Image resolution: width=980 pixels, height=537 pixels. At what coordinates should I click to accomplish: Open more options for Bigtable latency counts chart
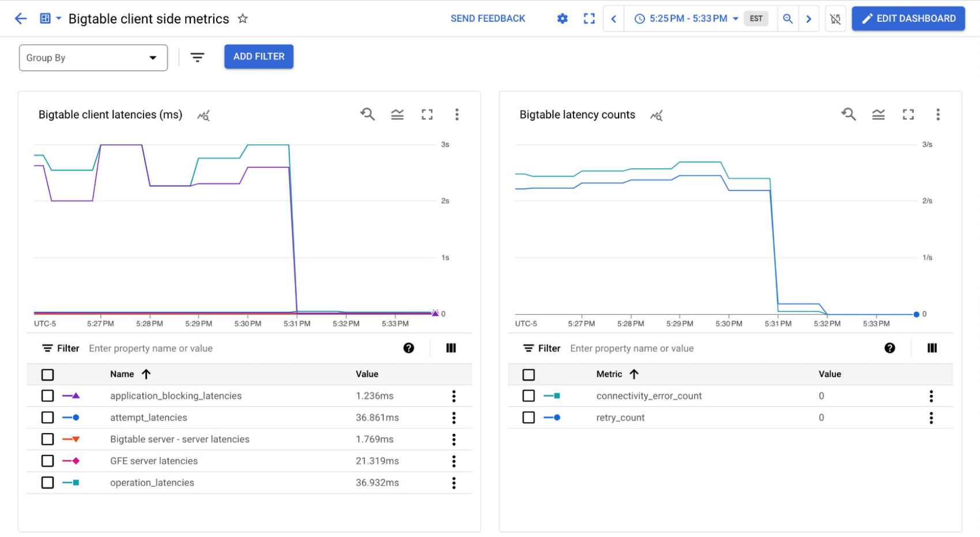coord(938,114)
